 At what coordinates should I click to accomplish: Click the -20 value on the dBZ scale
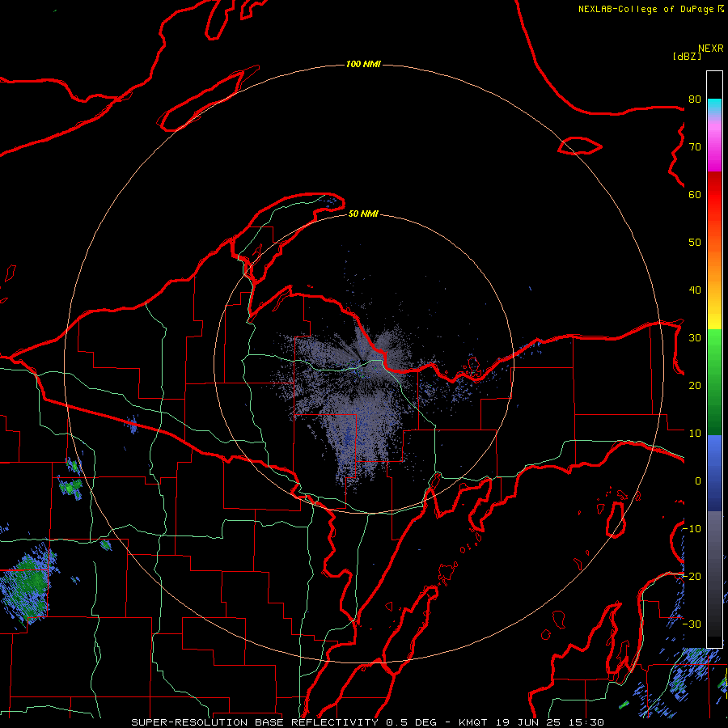click(692, 576)
